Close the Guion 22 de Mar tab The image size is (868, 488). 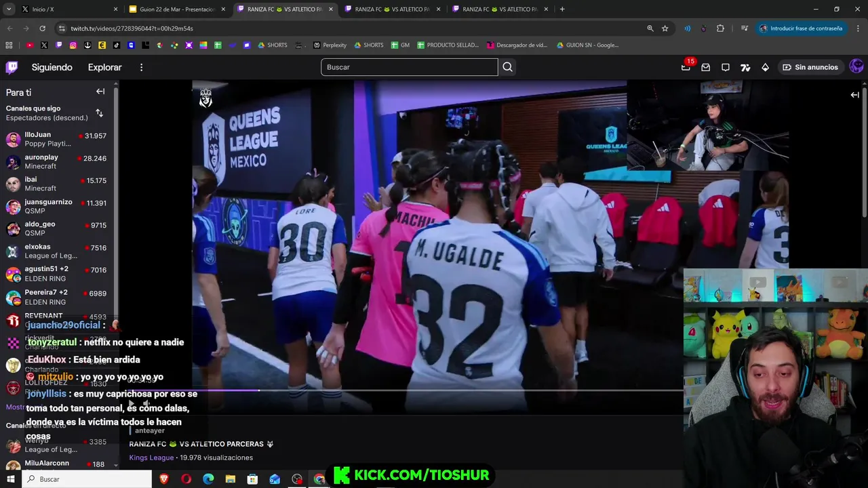pos(223,9)
